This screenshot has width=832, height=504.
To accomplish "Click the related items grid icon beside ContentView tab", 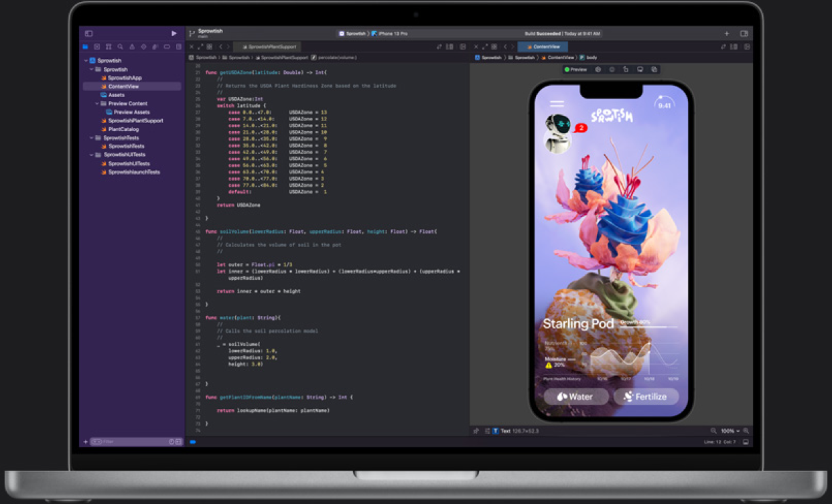I will pyautogui.click(x=494, y=47).
